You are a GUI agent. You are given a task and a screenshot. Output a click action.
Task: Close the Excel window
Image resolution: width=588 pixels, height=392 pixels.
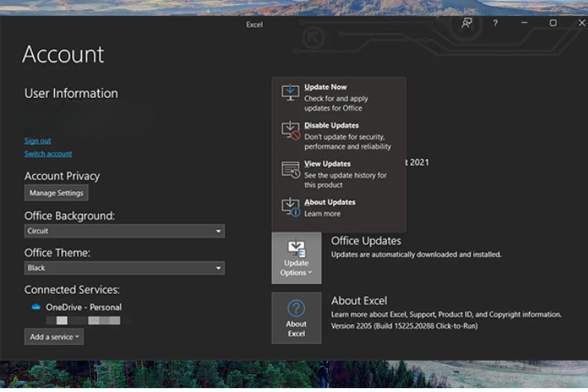[x=582, y=23]
